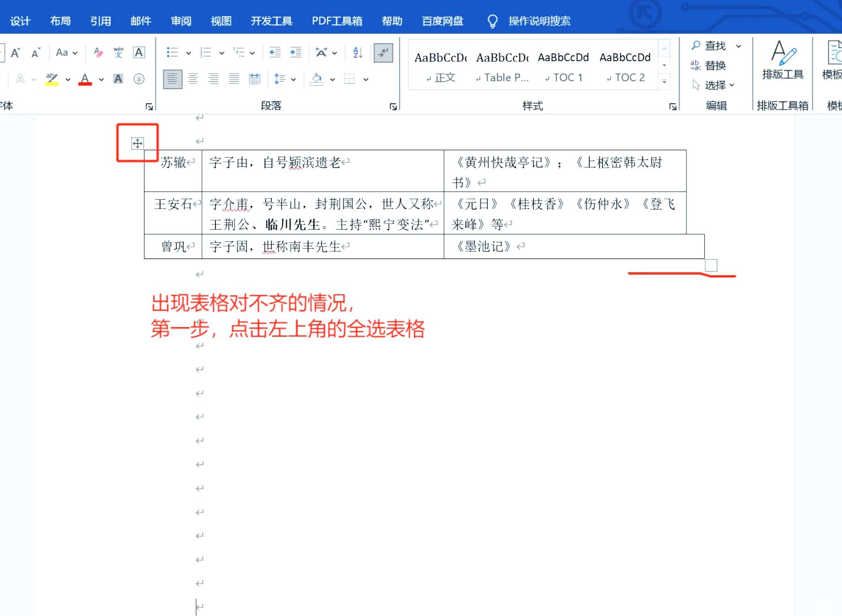Image resolution: width=842 pixels, height=616 pixels.
Task: Decrease paragraph indent
Action: (x=275, y=52)
